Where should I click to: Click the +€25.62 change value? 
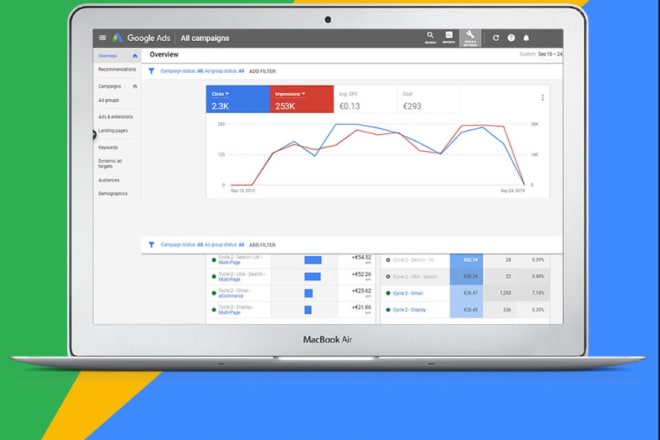[361, 291]
